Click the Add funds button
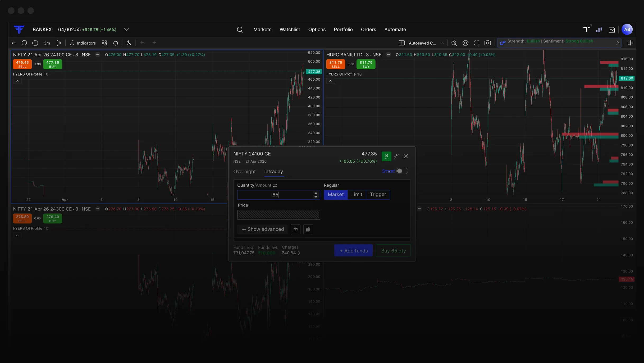The height and width of the screenshot is (363, 644). click(354, 251)
